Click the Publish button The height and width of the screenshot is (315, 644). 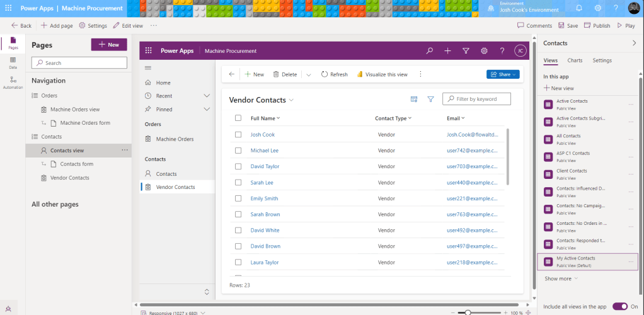(597, 26)
